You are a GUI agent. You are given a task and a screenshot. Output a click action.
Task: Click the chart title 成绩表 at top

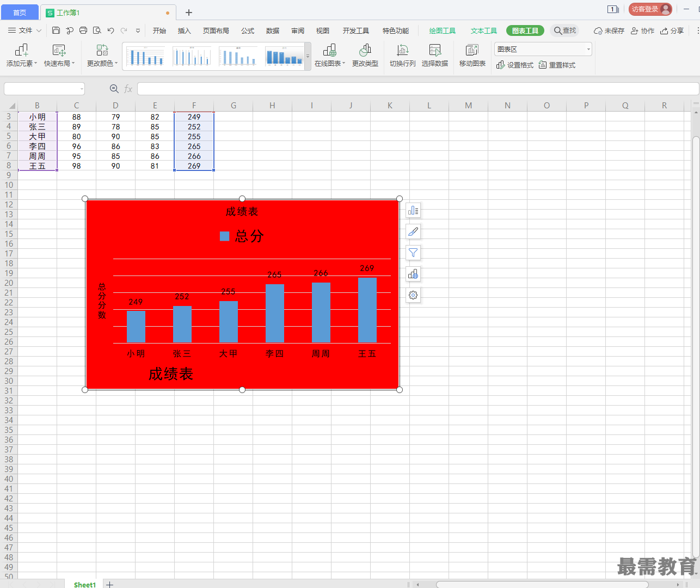[242, 211]
